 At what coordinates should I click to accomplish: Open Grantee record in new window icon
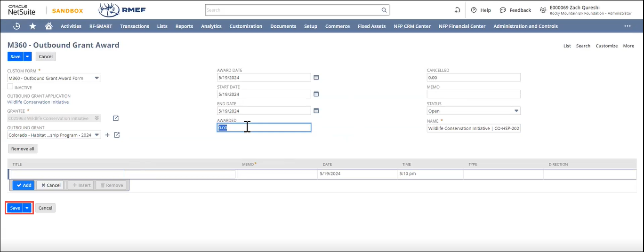(x=116, y=118)
